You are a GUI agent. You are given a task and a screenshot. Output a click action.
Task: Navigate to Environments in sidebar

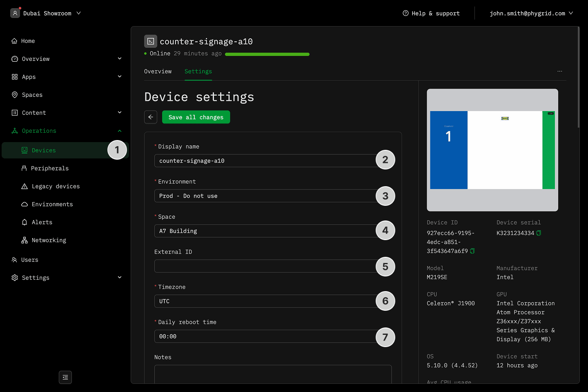point(52,204)
